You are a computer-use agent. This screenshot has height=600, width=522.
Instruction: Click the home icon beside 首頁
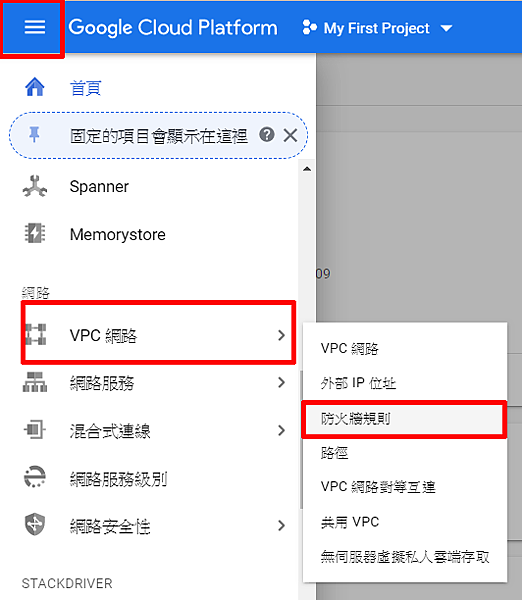(35, 87)
